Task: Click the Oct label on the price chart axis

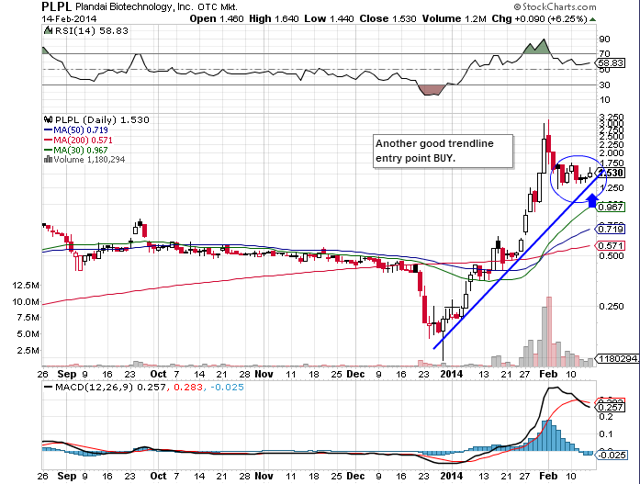Action: pyautogui.click(x=158, y=374)
